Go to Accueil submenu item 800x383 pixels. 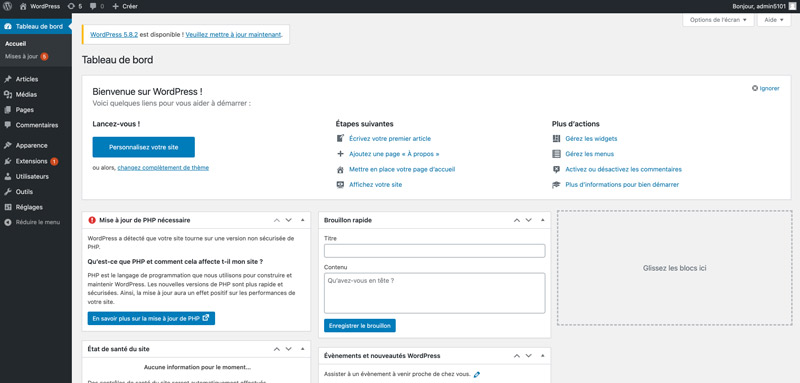click(x=15, y=44)
